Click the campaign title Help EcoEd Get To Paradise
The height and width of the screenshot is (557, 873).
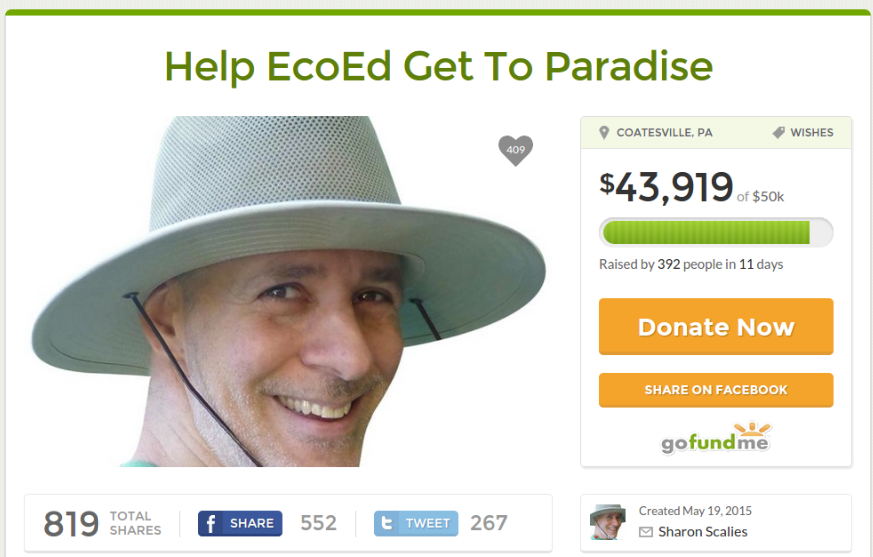click(439, 67)
